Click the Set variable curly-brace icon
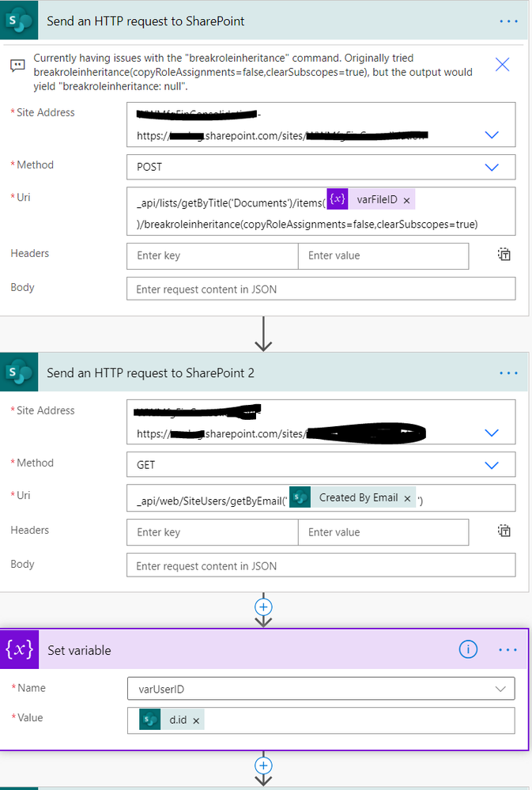The width and height of the screenshot is (532, 790). [19, 649]
